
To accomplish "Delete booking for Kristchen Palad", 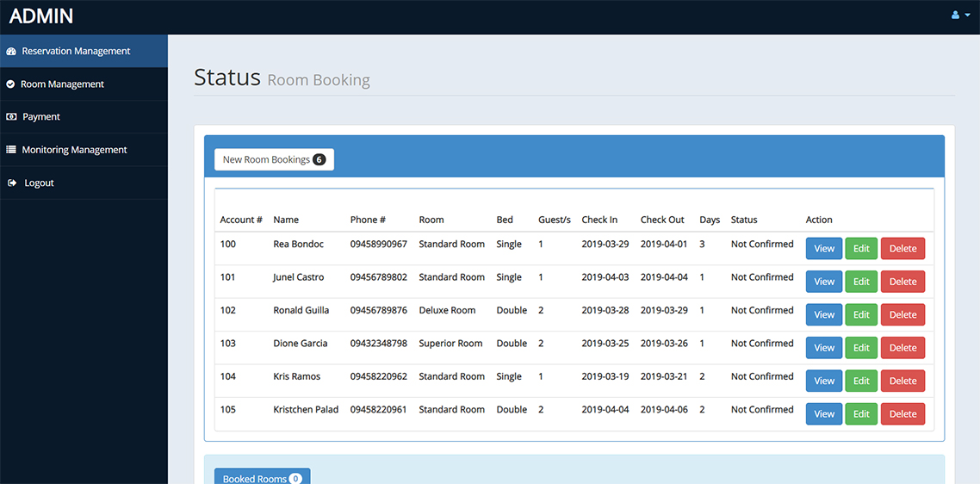I will tap(902, 414).
